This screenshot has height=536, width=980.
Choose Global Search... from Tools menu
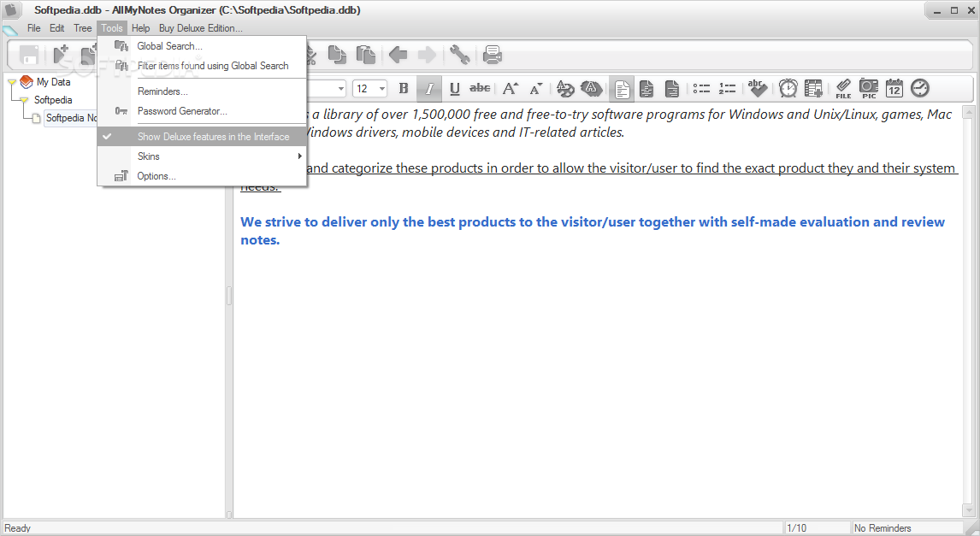click(x=202, y=45)
